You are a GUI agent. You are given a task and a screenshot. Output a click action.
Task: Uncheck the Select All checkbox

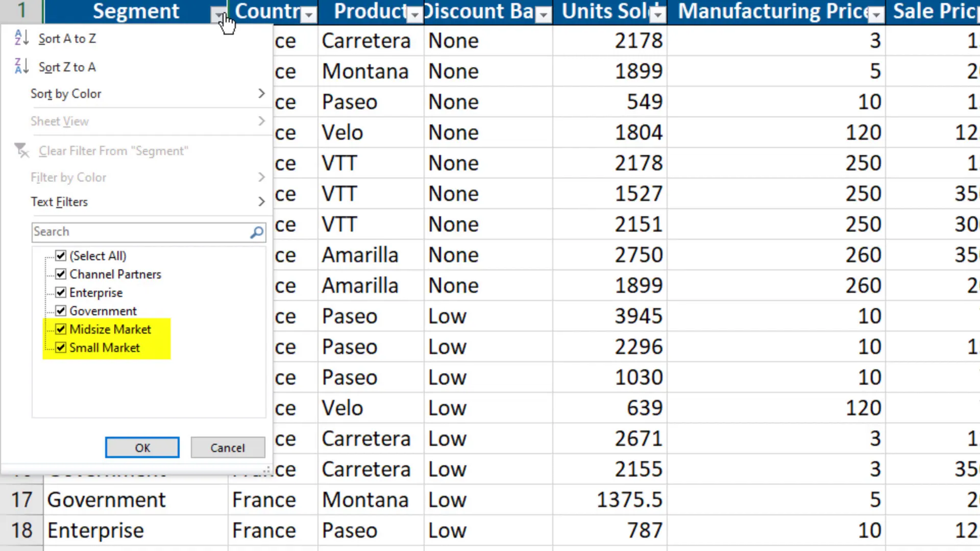click(61, 256)
